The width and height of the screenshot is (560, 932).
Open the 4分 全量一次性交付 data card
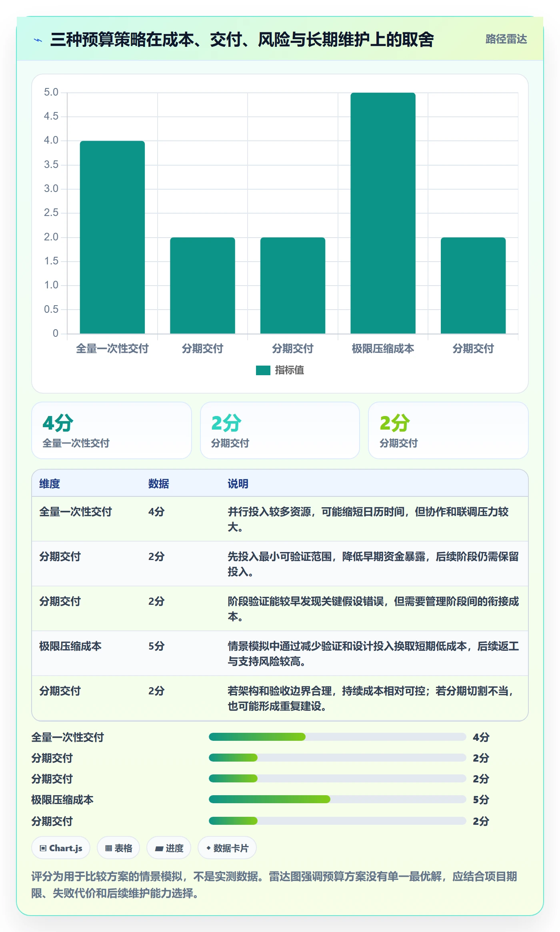pos(112,430)
